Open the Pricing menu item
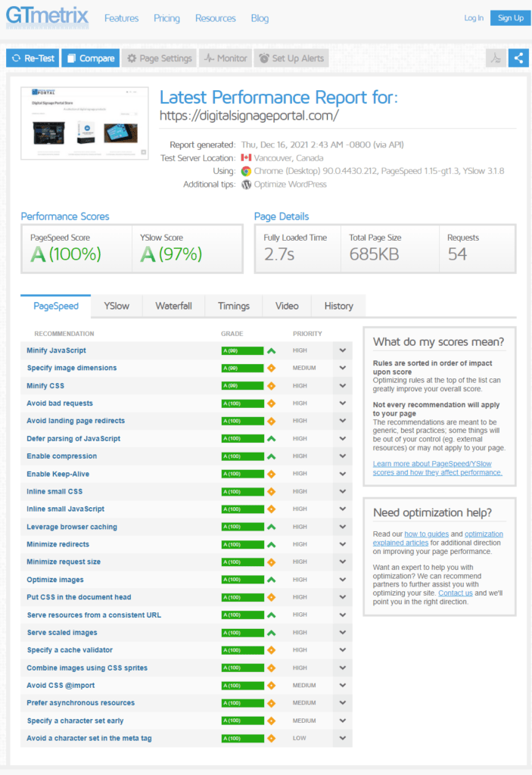 pyautogui.click(x=166, y=18)
